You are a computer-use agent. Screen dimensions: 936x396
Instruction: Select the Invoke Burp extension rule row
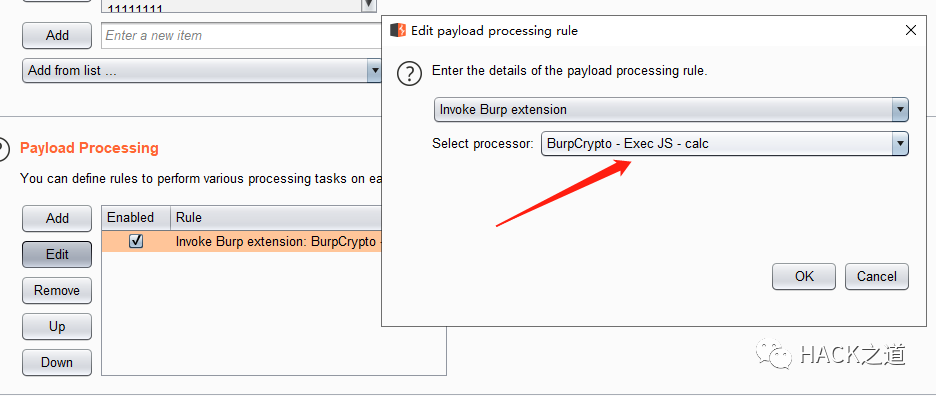point(241,241)
